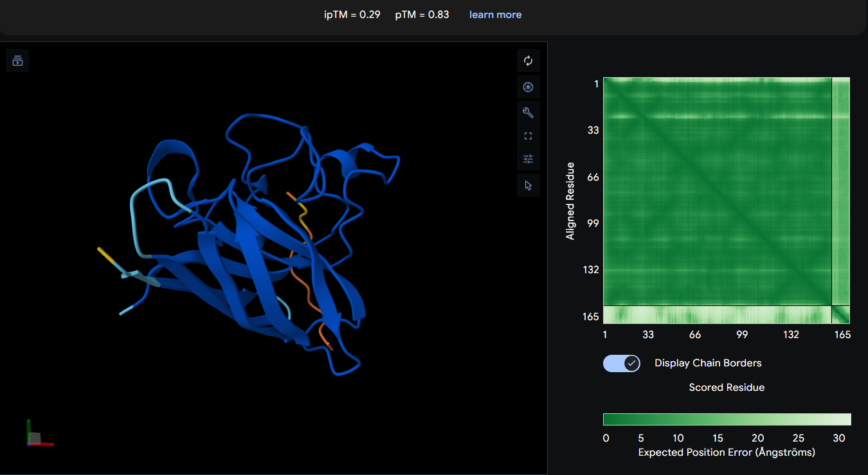Click the 'Scored Residue' axis label
This screenshot has height=475, width=868.
coord(727,388)
